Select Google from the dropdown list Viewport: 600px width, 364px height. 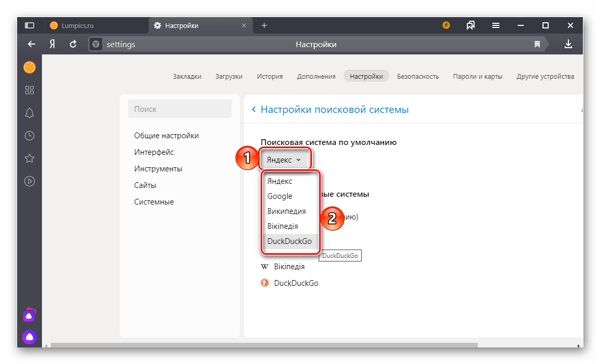tap(280, 196)
